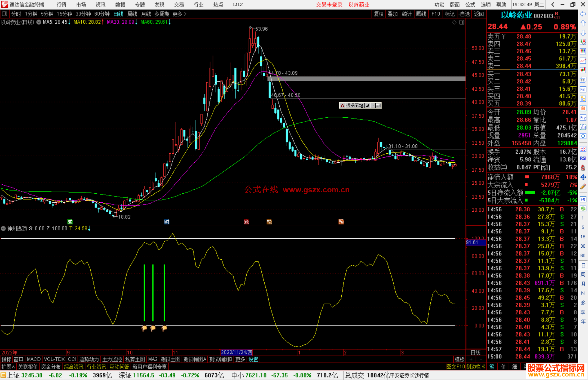The height and width of the screenshot is (380, 588).
Task: Click the F10 sidebar icon
Action: (x=583, y=89)
